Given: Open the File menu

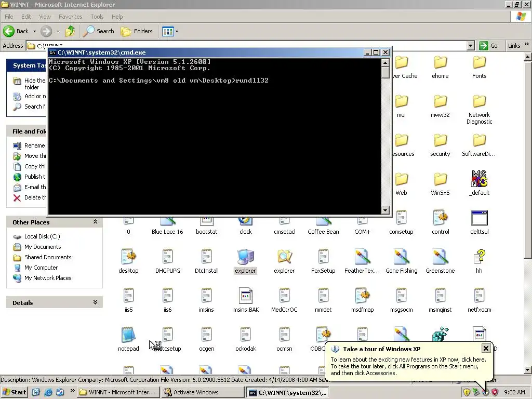Looking at the screenshot, I should click(9, 17).
